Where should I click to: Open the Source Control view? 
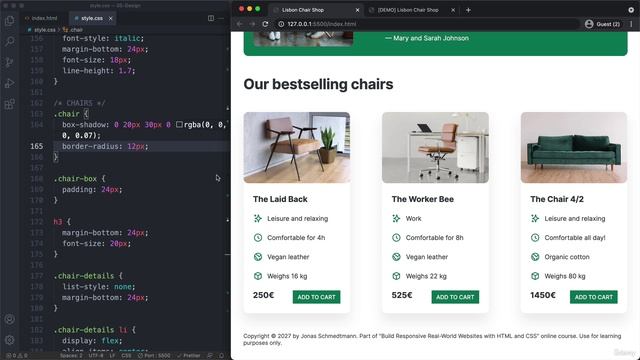tap(9, 62)
